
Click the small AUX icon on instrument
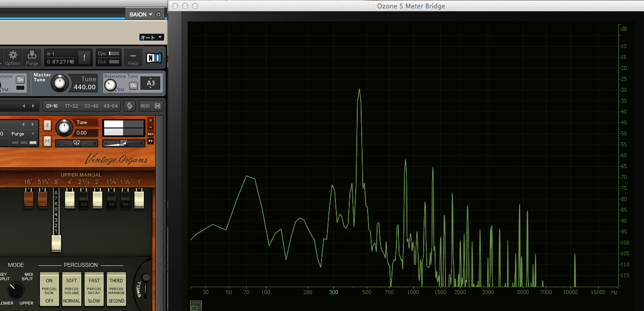pos(151,134)
